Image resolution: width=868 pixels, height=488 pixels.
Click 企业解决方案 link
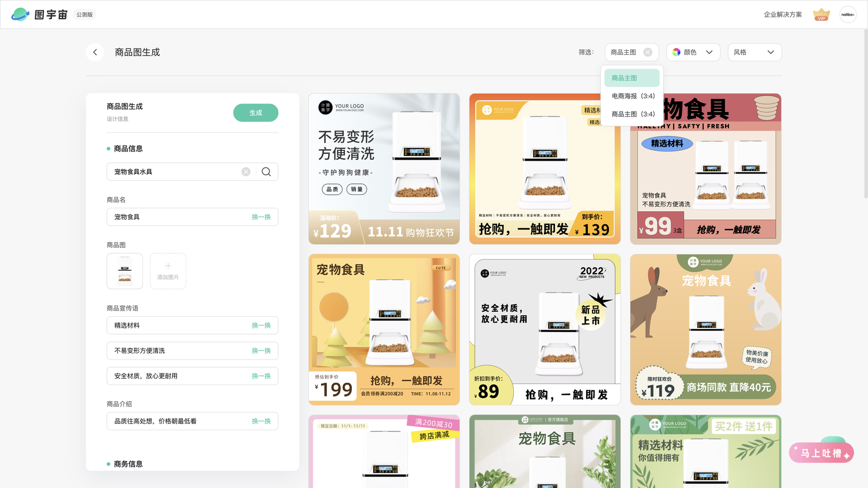(x=782, y=14)
